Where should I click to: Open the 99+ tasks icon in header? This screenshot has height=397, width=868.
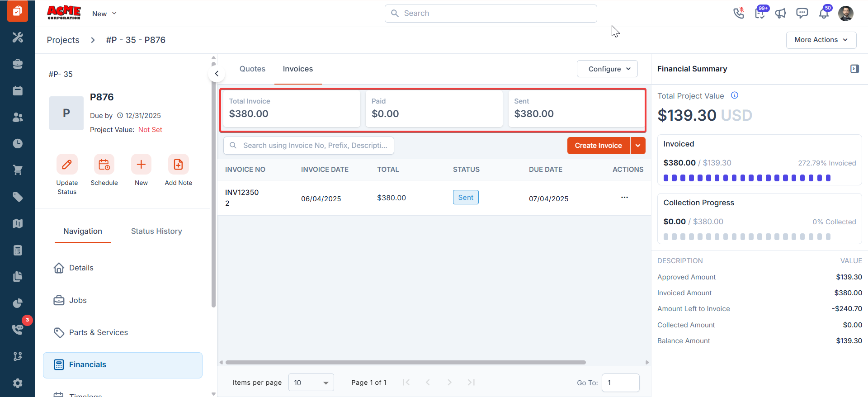pos(760,13)
